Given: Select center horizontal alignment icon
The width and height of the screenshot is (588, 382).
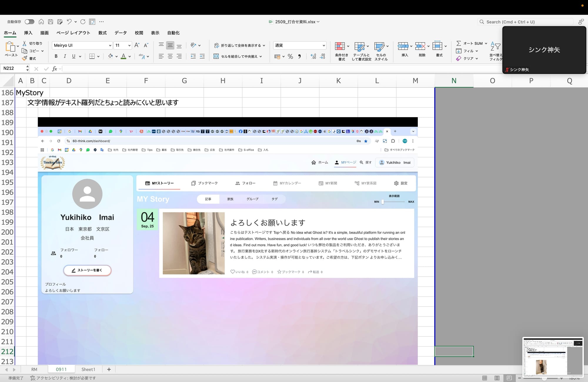Looking at the screenshot, I should [170, 56].
